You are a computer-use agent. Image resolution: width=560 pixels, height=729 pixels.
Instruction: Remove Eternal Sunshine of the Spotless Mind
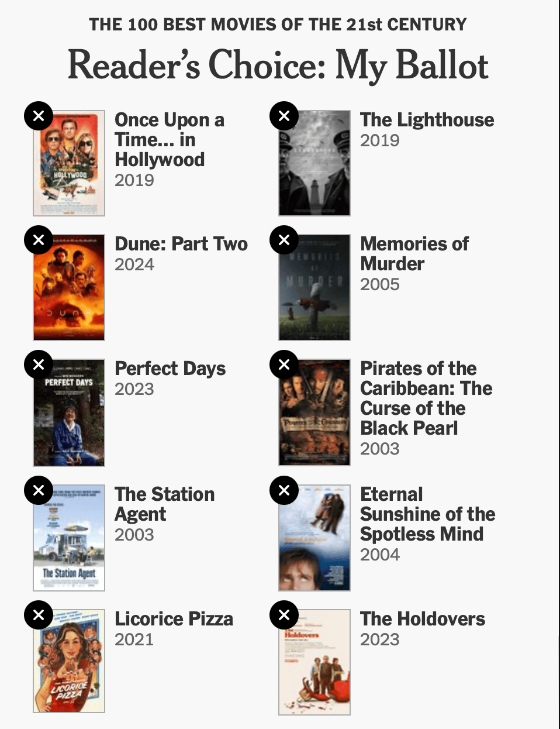[284, 490]
